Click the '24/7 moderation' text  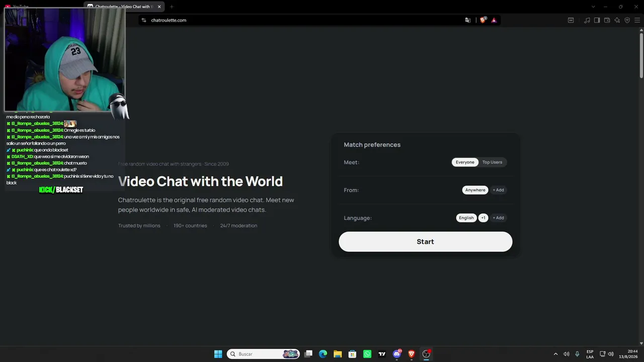tap(238, 226)
